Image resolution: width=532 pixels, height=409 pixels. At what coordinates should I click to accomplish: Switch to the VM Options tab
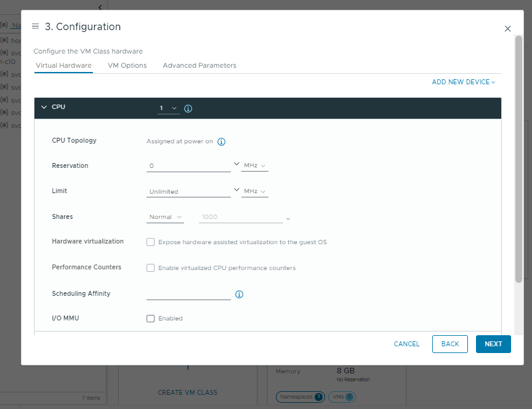[x=127, y=65]
